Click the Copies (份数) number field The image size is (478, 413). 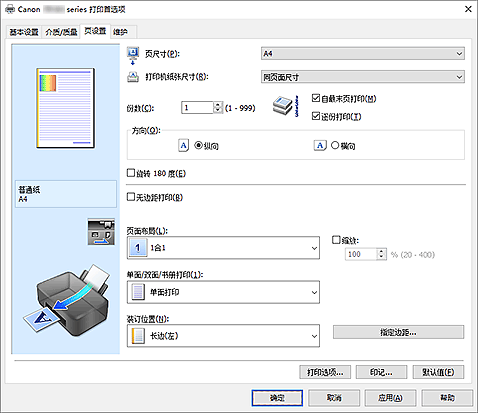[197, 108]
